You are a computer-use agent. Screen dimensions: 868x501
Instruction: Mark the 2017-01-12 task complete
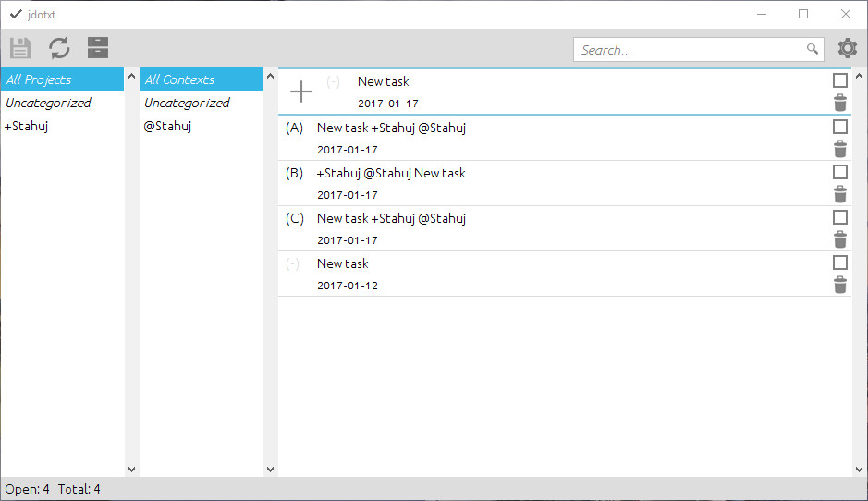(839, 263)
